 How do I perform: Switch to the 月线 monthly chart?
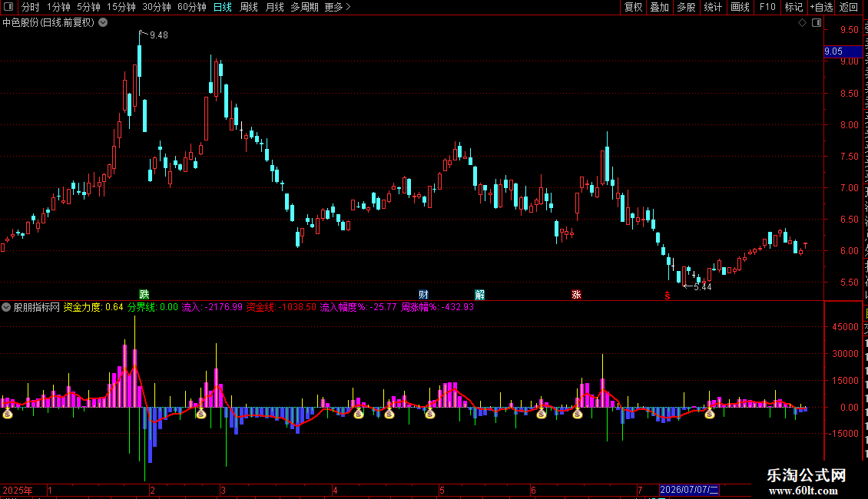coord(274,7)
